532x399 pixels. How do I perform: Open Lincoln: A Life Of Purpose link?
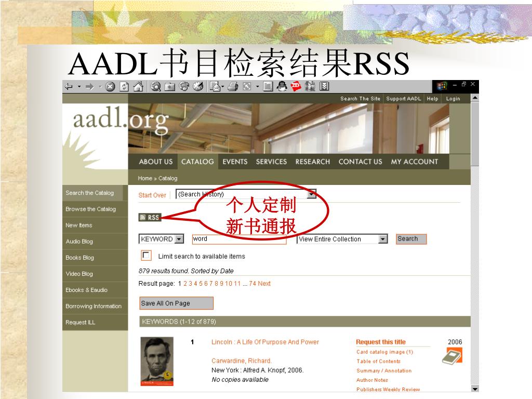point(265,342)
